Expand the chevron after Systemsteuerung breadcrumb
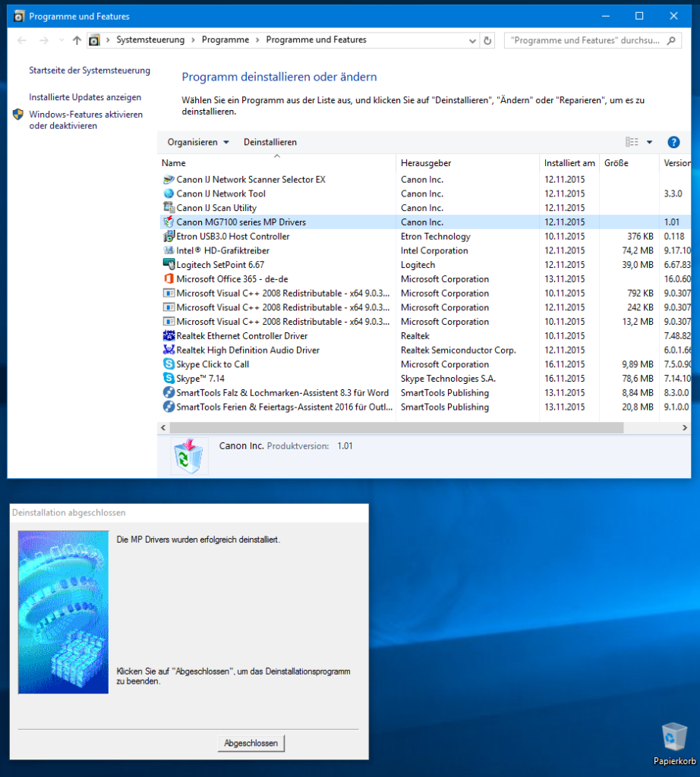The height and width of the screenshot is (777, 700). pyautogui.click(x=193, y=40)
